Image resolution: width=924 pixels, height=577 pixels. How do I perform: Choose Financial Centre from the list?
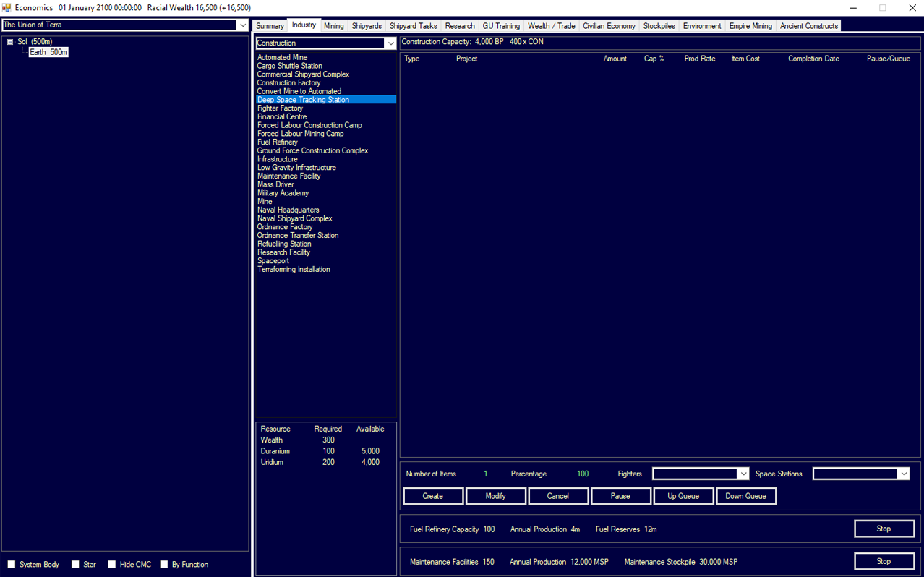pos(282,117)
